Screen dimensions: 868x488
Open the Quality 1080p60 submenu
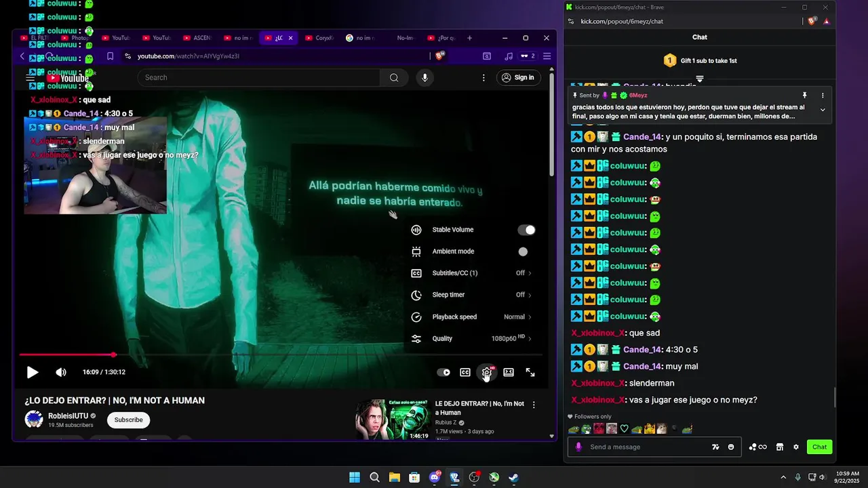[x=473, y=338]
